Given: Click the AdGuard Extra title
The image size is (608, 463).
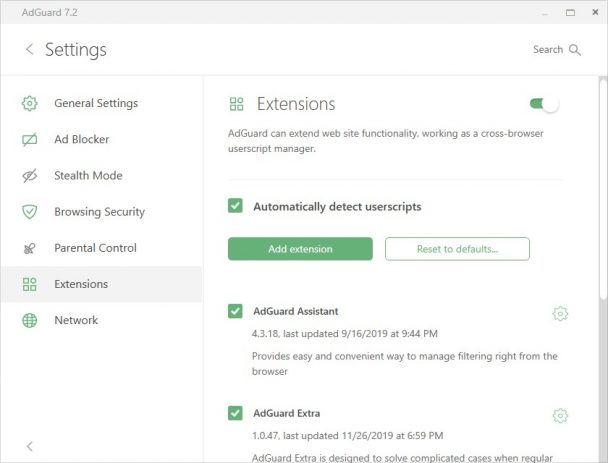Looking at the screenshot, I should coord(287,413).
